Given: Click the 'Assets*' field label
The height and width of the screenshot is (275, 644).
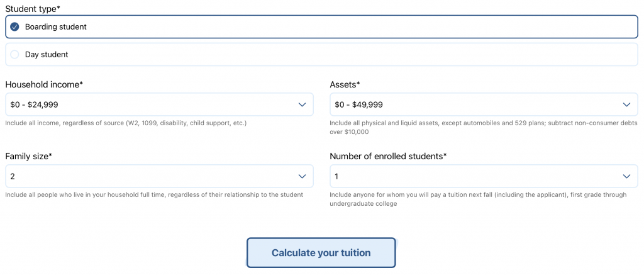Looking at the screenshot, I should pos(345,84).
